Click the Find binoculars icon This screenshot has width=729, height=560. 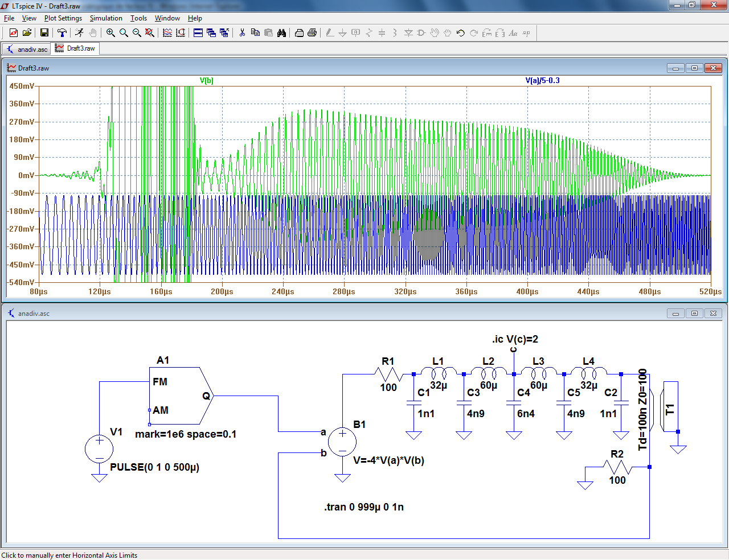pos(281,33)
